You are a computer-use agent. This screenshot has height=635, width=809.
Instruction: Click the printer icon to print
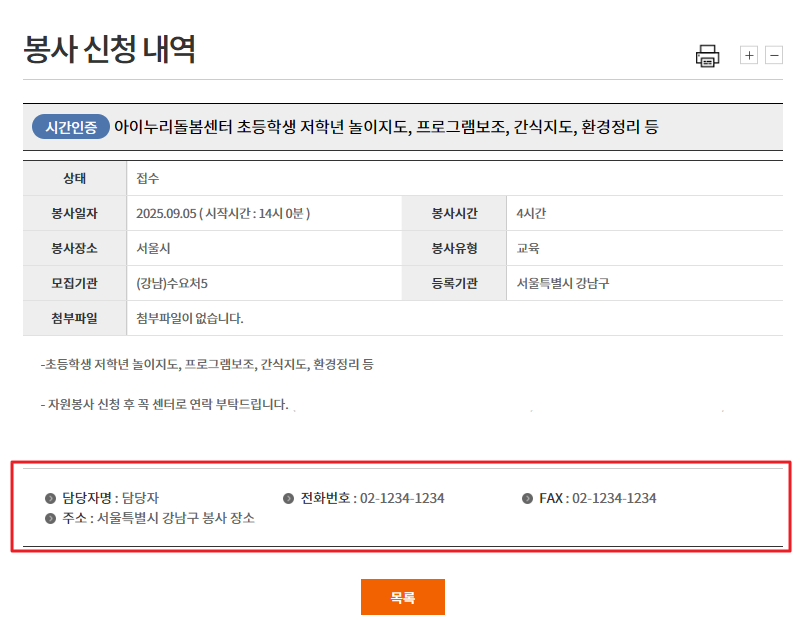[x=708, y=56]
